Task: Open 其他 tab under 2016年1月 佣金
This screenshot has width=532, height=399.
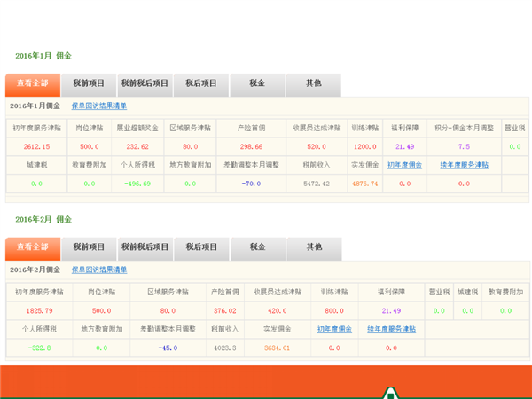Action: pos(313,84)
